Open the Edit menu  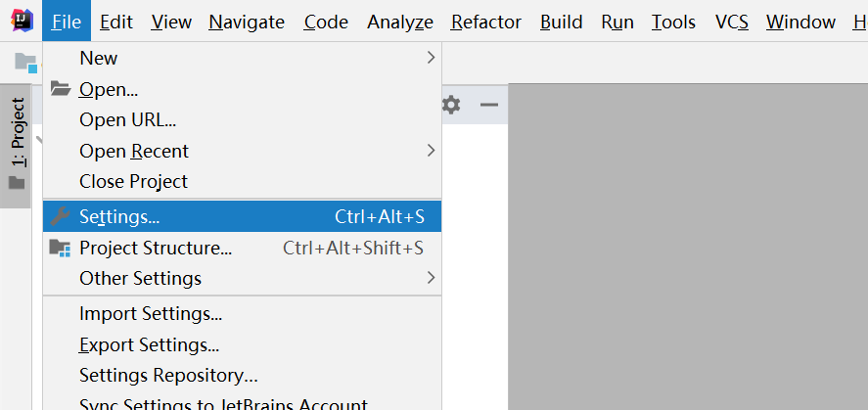pos(116,22)
